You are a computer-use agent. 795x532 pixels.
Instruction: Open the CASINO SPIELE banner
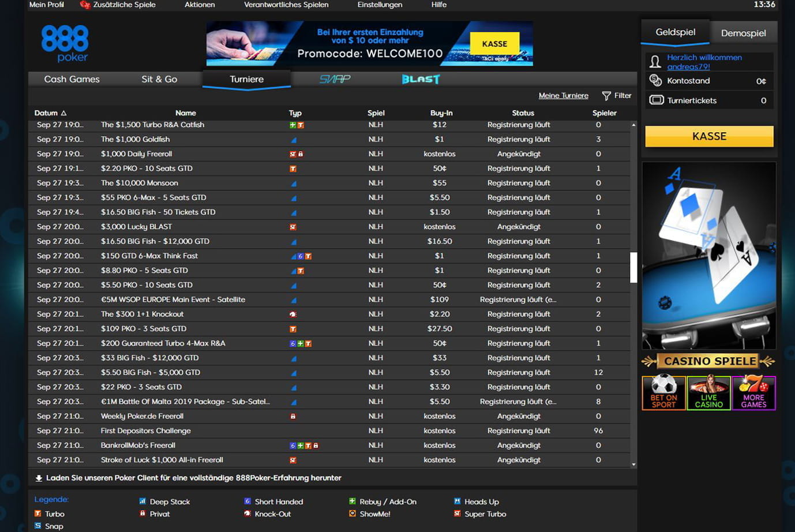coord(709,361)
